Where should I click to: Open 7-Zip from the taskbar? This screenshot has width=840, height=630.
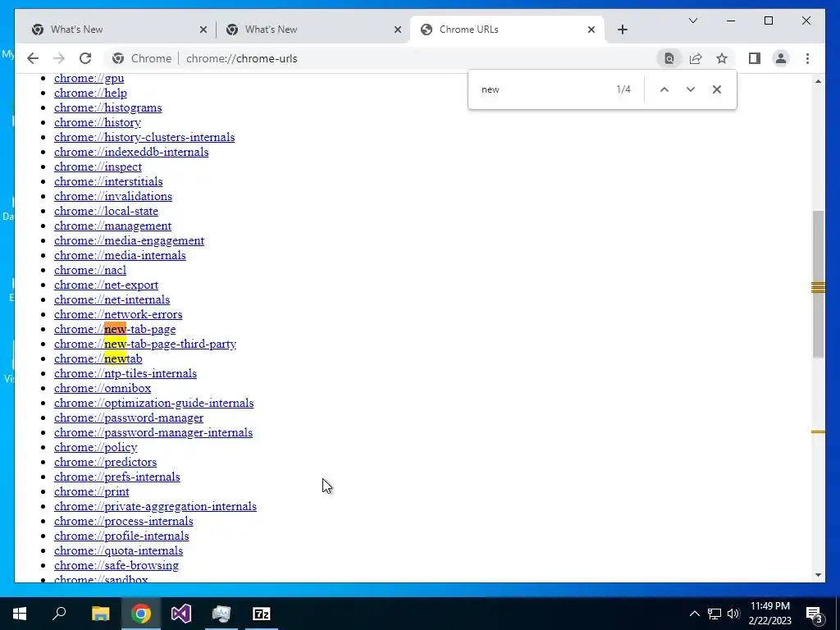pyautogui.click(x=262, y=614)
